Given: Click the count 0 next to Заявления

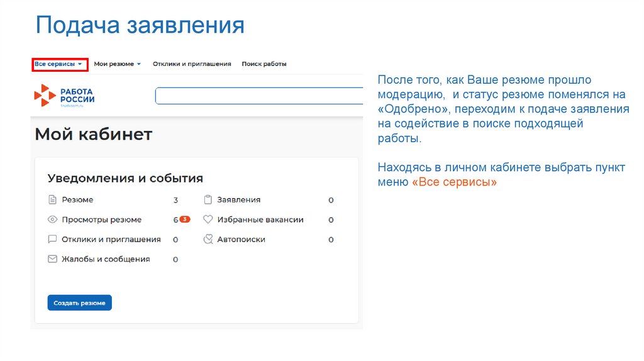Looking at the screenshot, I should 331,200.
